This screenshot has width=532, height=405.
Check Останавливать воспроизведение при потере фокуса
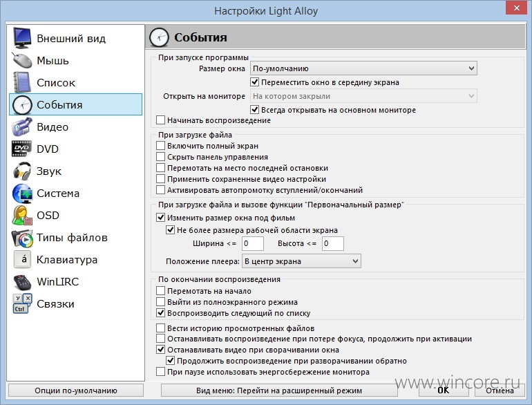tap(160, 339)
